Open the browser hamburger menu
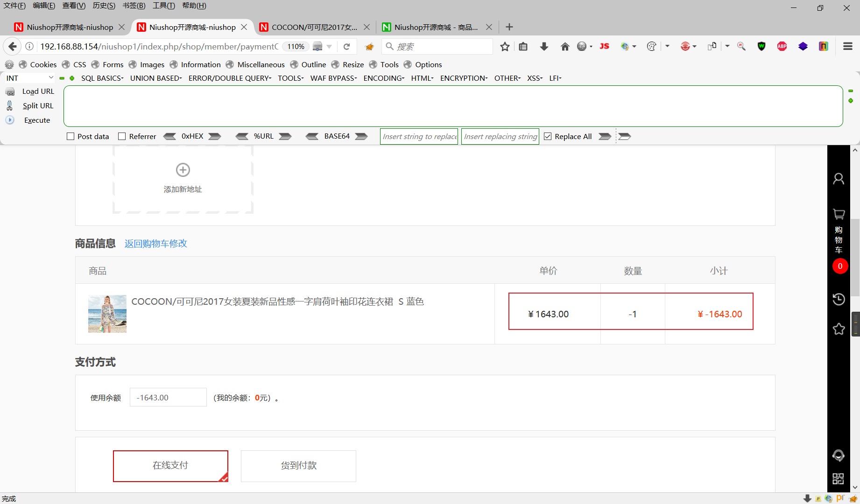 coord(848,46)
